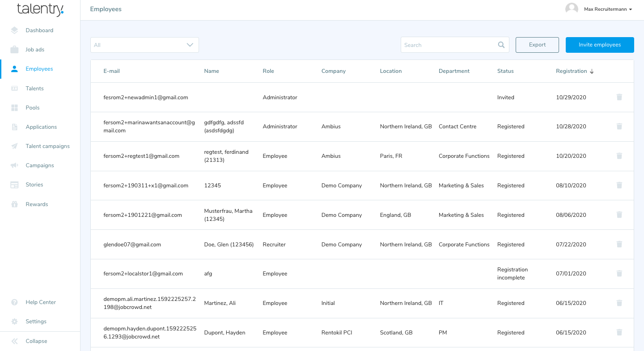Open the Help Center question icon
Image resolution: width=644 pixels, height=351 pixels.
click(x=14, y=302)
